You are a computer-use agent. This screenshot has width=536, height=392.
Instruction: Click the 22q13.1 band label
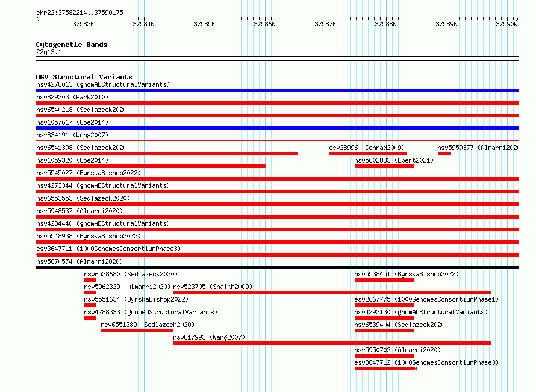pyautogui.click(x=49, y=52)
